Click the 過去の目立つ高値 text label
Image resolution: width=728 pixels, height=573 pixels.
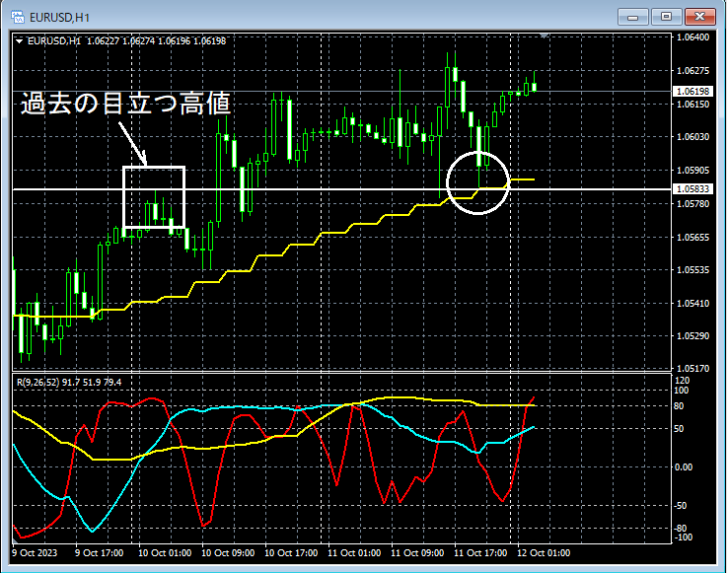126,104
